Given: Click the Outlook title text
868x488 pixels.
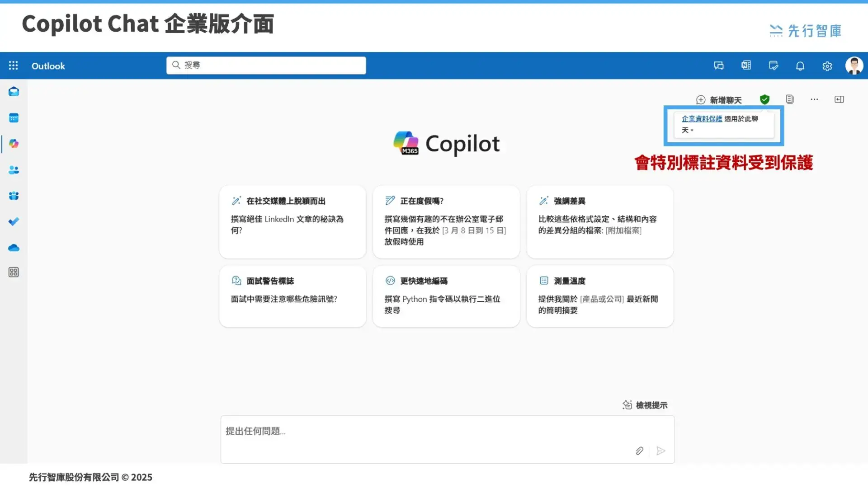Looking at the screenshot, I should coord(48,66).
